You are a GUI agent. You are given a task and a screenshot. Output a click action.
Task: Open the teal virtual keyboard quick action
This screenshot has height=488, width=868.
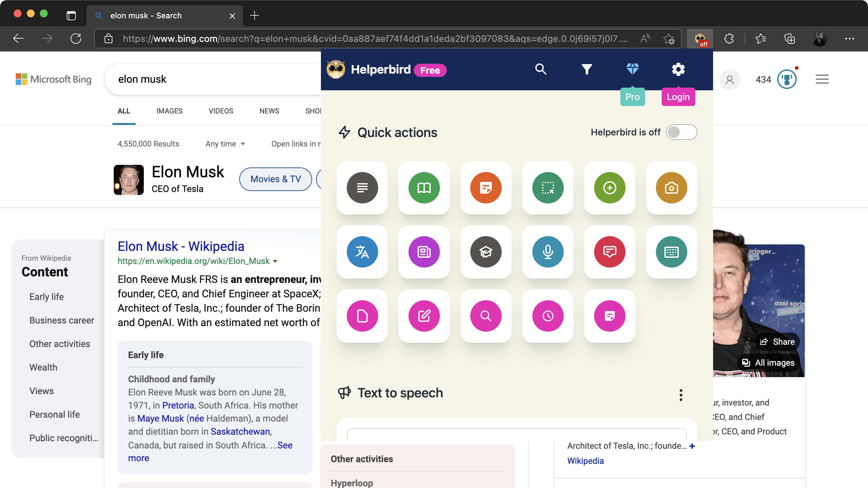(x=671, y=252)
